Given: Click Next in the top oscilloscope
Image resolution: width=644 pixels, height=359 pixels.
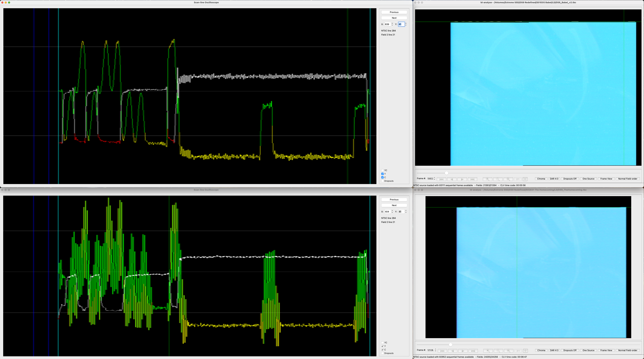Looking at the screenshot, I should (x=394, y=18).
